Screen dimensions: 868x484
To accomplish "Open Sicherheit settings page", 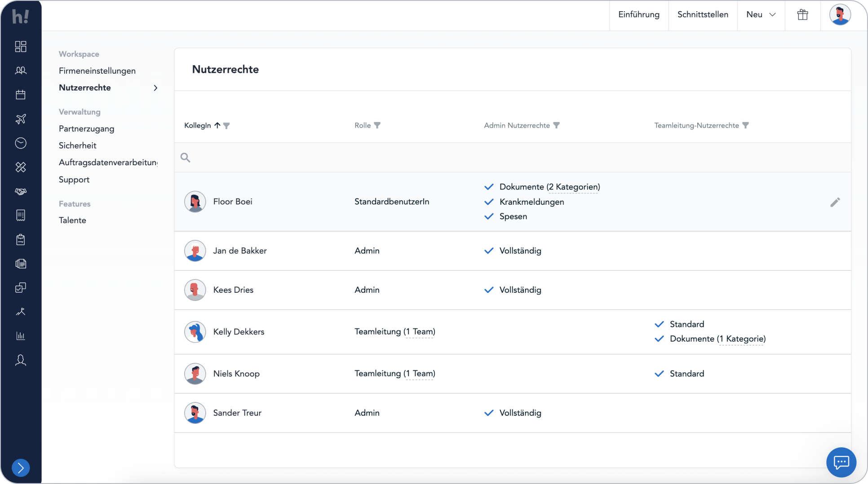I will point(77,145).
